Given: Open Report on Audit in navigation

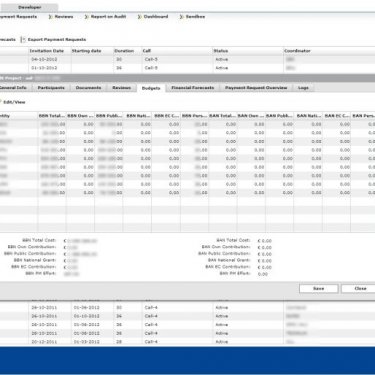Looking at the screenshot, I should [x=109, y=17].
